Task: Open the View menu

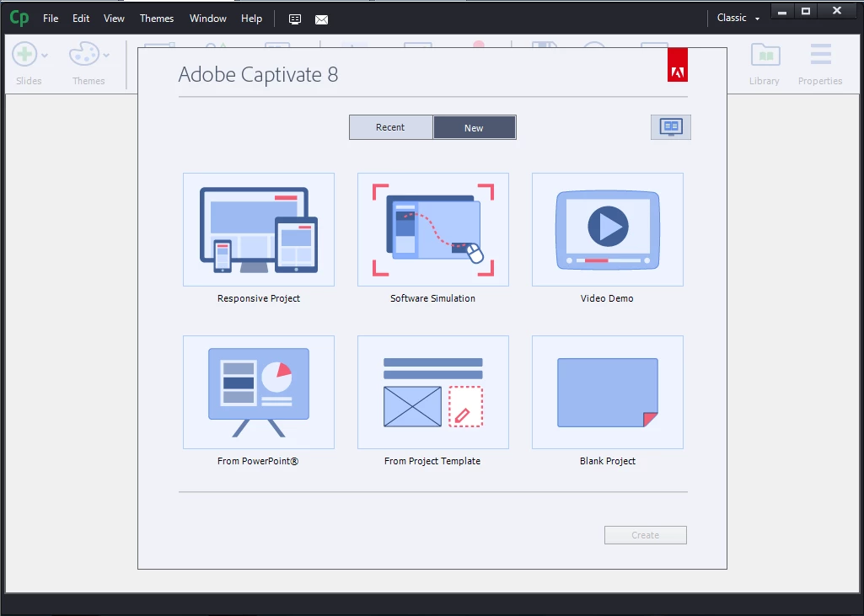Action: click(x=114, y=19)
